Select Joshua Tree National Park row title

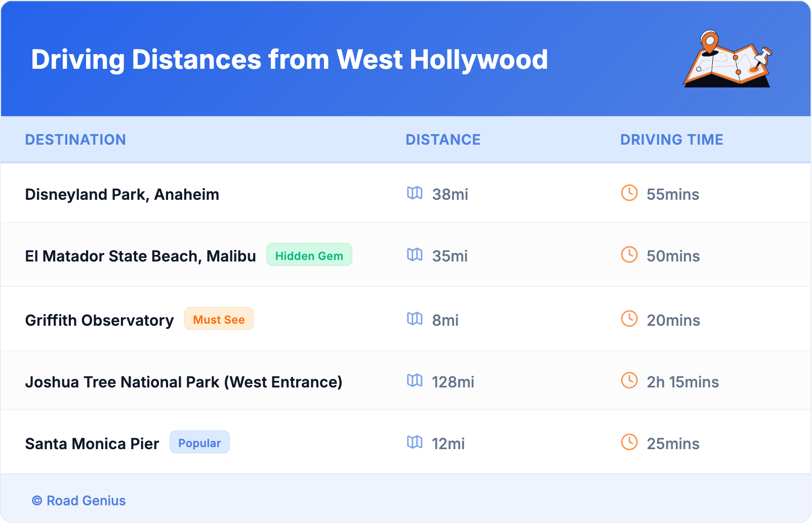coord(184,382)
